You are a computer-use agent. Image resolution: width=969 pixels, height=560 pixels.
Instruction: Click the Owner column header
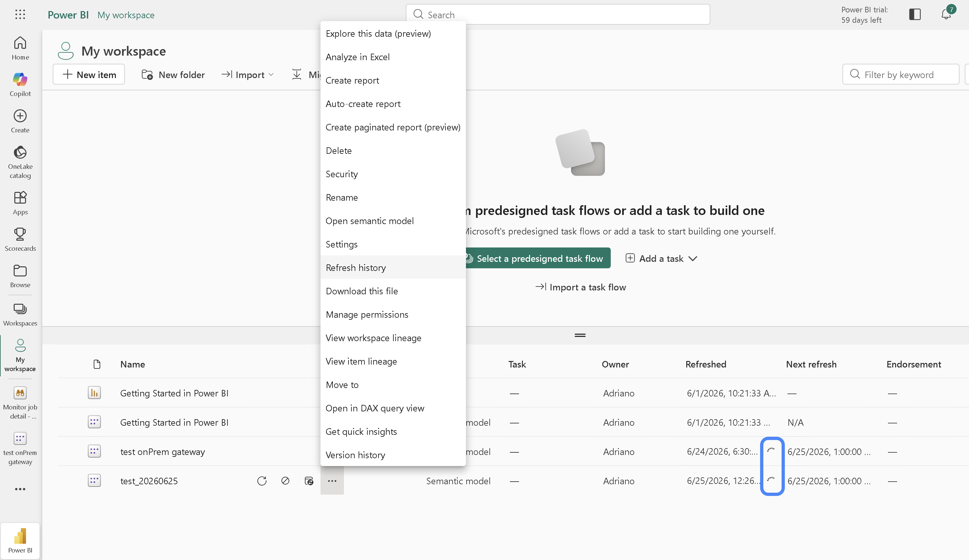coord(615,364)
